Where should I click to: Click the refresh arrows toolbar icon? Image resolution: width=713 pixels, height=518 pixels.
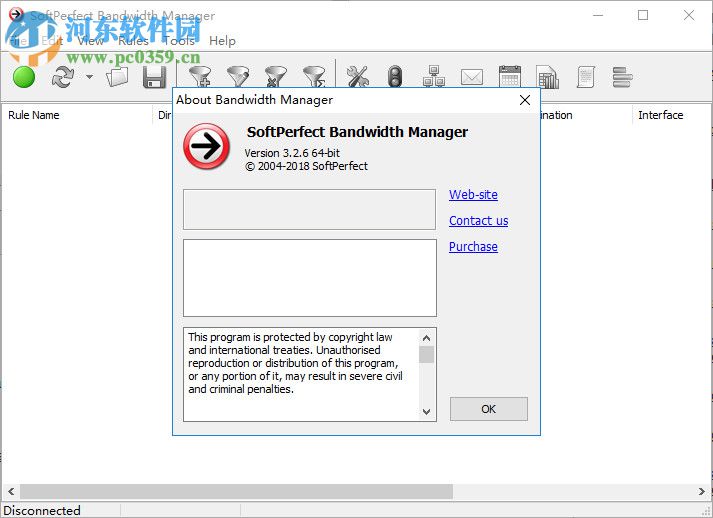point(63,77)
